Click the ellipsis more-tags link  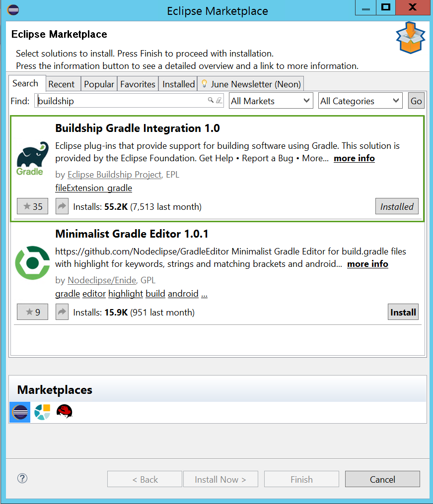click(204, 294)
